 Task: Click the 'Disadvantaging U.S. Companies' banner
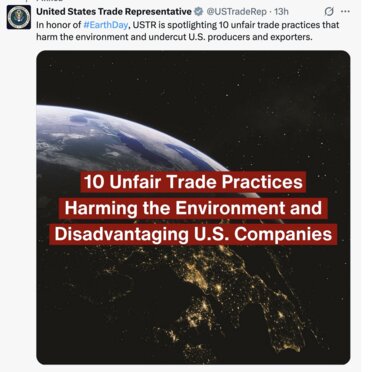click(x=193, y=234)
